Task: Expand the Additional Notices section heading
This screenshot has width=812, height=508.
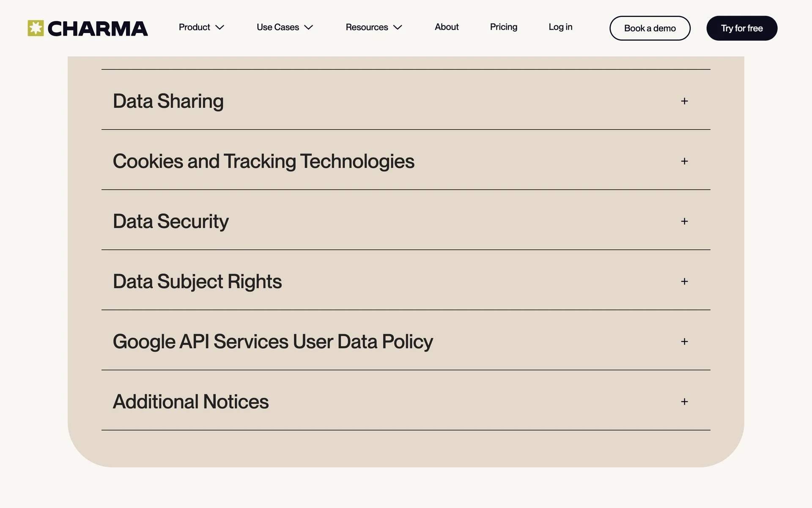Action: click(x=190, y=402)
